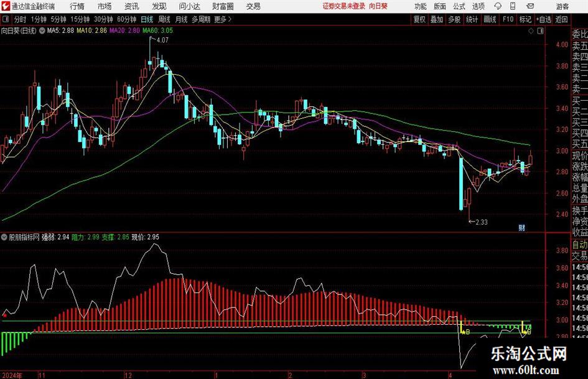The height and width of the screenshot is (379, 588).
Task: Open the mail envelope icon
Action: pyautogui.click(x=530, y=6)
